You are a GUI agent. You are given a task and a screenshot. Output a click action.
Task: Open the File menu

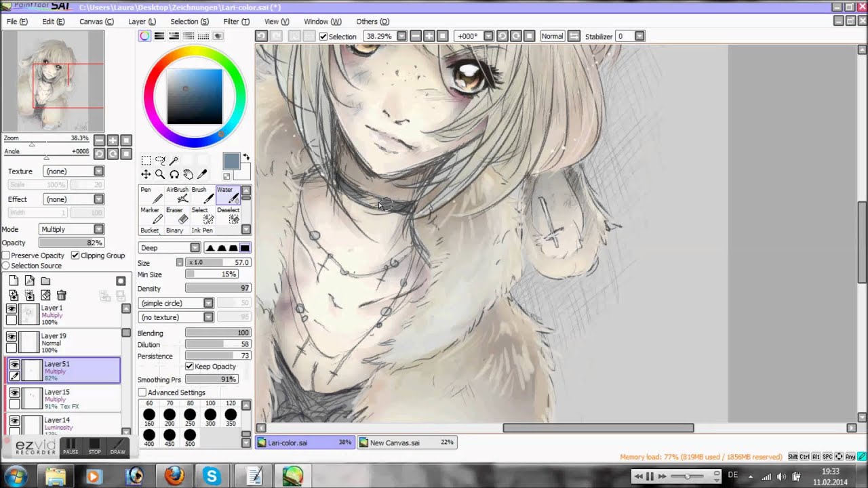click(x=17, y=22)
